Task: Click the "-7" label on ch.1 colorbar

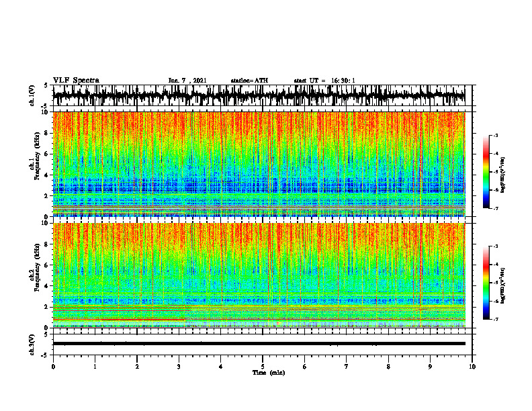Action: (x=496, y=208)
